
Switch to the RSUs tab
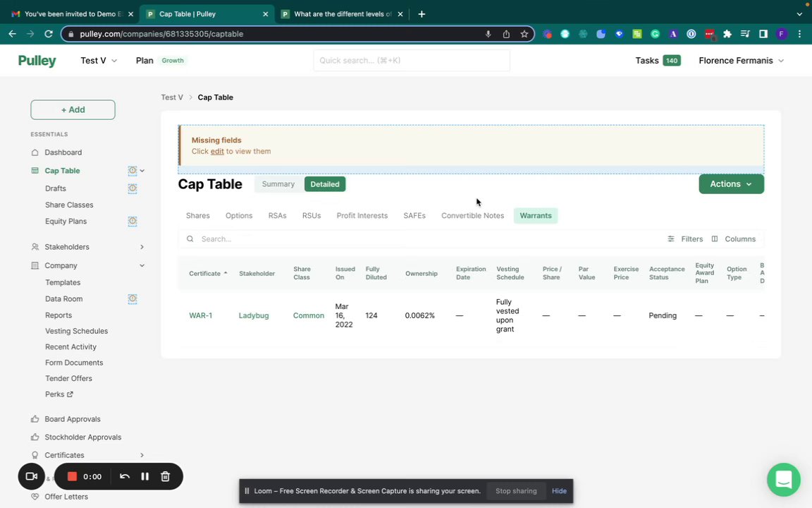(x=312, y=216)
